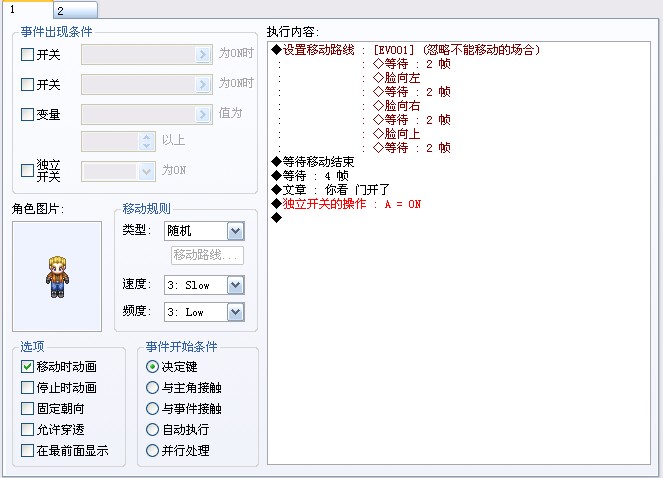This screenshot has height=478, width=663.
Task: Select the 等待：4 帧 command line
Action: [x=310, y=176]
